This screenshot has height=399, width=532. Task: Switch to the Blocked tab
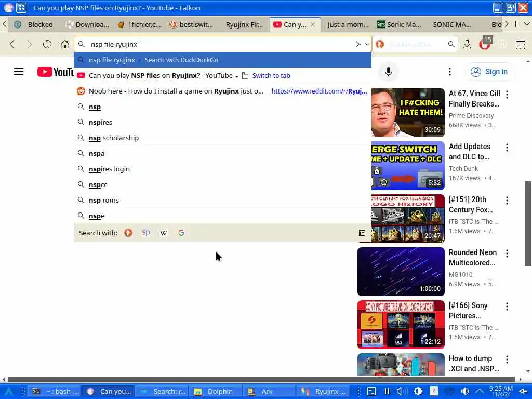[x=34, y=24]
